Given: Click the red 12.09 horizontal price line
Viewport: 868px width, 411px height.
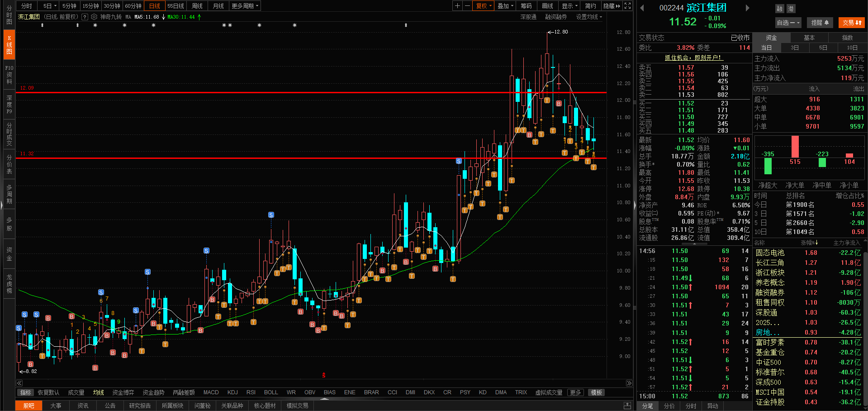Looking at the screenshot, I should tap(311, 92).
